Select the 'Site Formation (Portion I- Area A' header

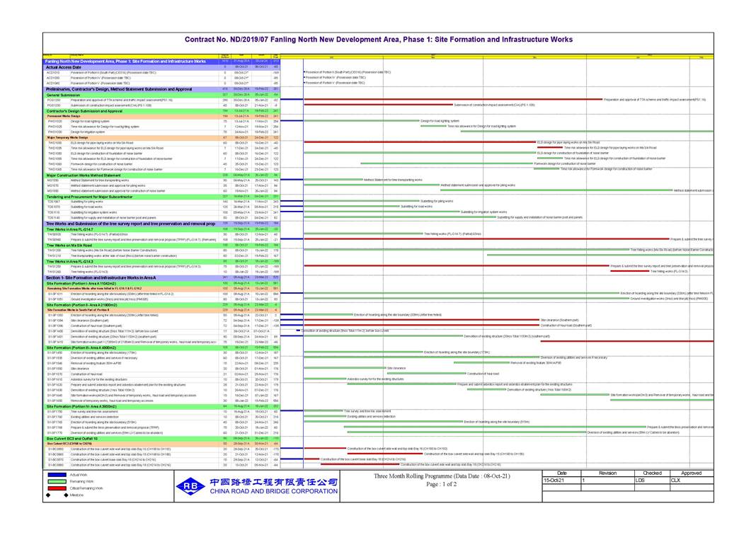point(161,283)
